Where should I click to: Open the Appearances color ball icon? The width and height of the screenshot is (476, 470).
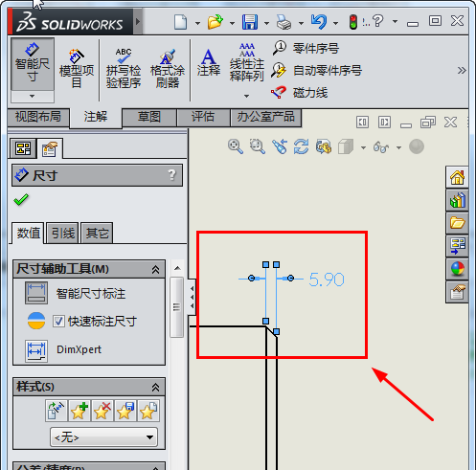pyautogui.click(x=457, y=269)
